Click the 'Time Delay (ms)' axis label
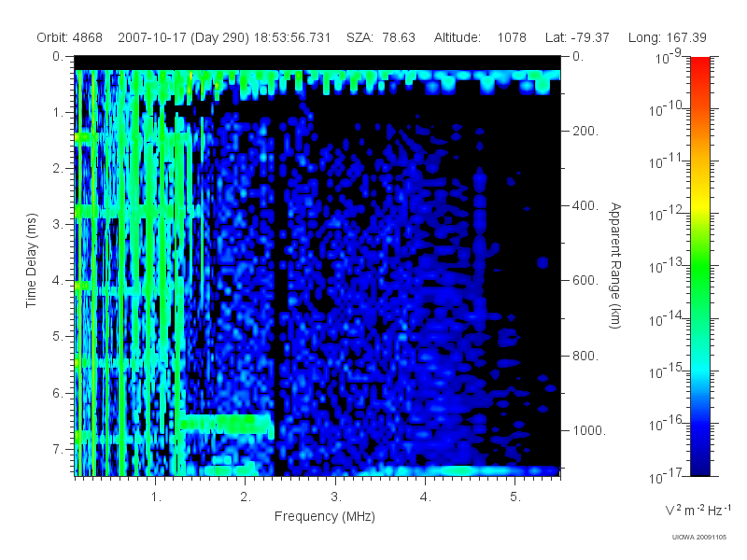The width and height of the screenshot is (747, 560). point(32,260)
